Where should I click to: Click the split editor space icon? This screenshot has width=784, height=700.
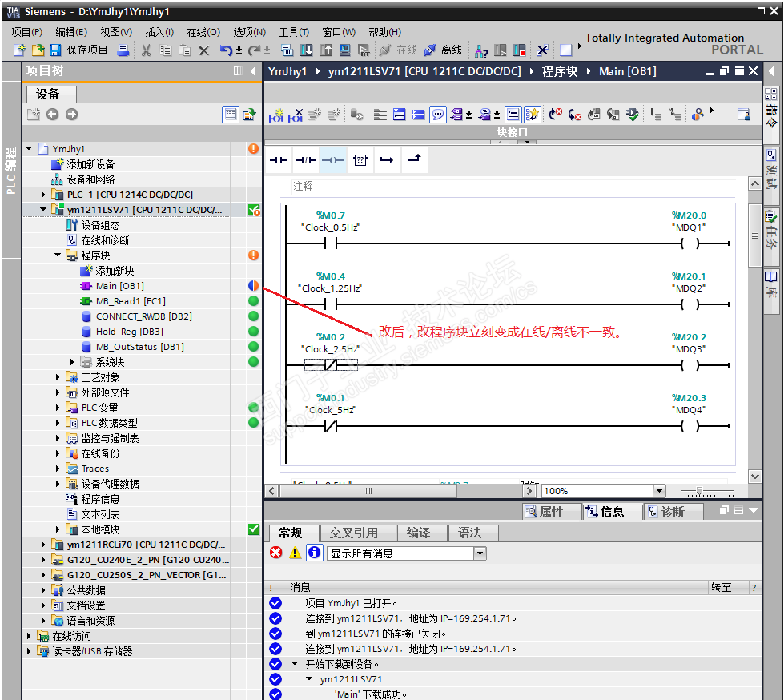point(565,50)
